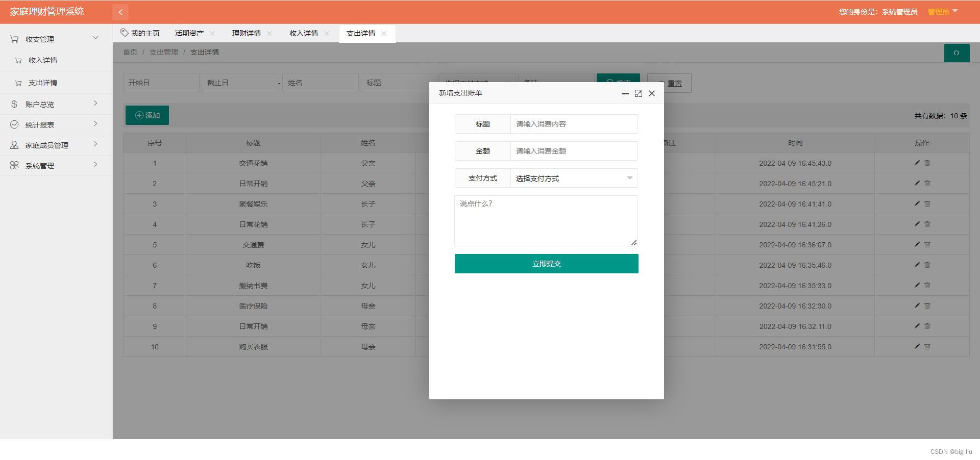Click the 截止日 end date filter field
This screenshot has width=980, height=460.
[240, 83]
